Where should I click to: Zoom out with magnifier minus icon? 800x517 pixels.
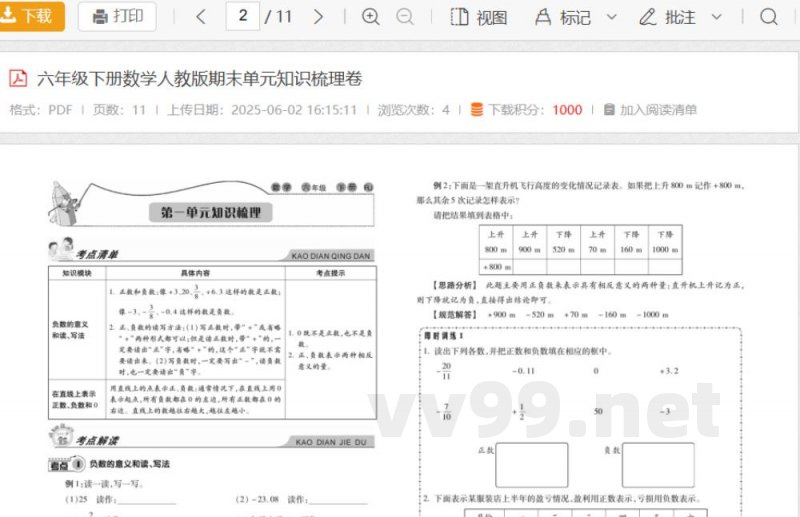coord(405,17)
